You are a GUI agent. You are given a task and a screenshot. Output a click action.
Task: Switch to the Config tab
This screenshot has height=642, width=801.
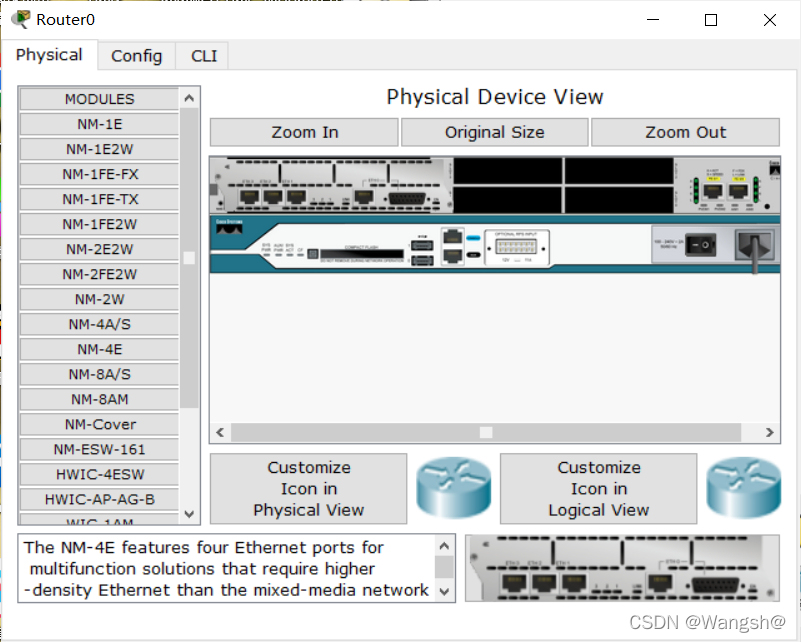(136, 56)
